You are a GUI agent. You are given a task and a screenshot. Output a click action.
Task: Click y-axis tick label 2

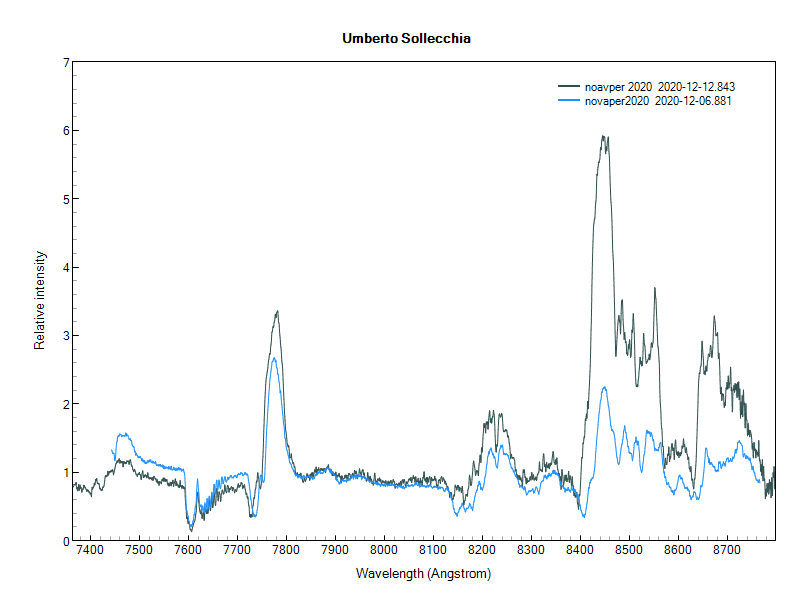pyautogui.click(x=66, y=405)
